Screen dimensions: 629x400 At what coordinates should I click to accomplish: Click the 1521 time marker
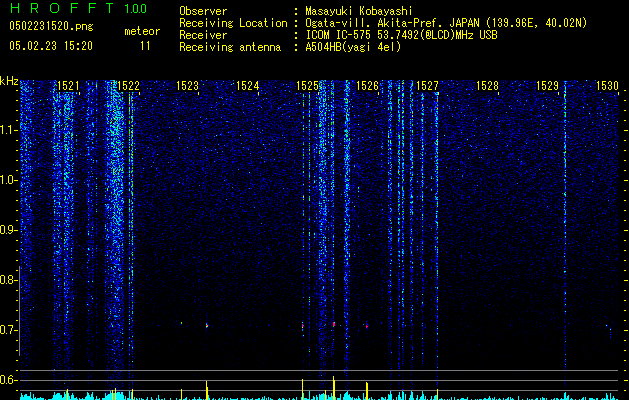point(68,86)
